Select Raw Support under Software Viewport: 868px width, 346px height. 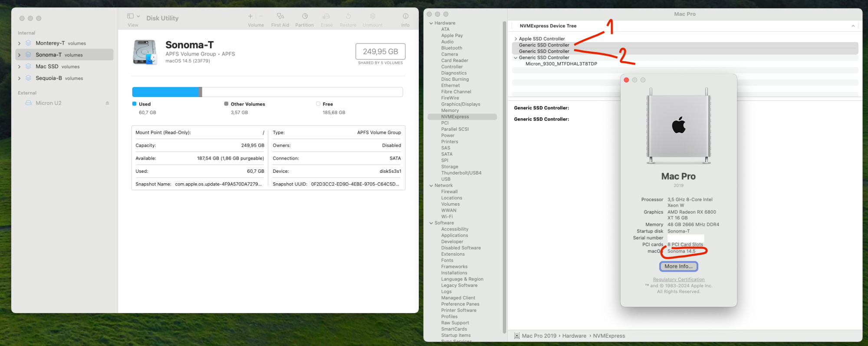point(455,323)
